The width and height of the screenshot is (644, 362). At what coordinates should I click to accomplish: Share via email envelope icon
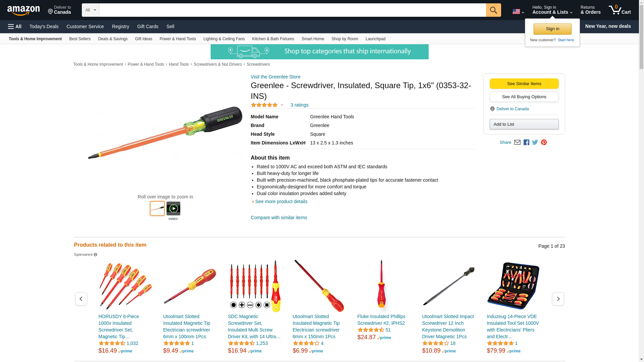(517, 142)
